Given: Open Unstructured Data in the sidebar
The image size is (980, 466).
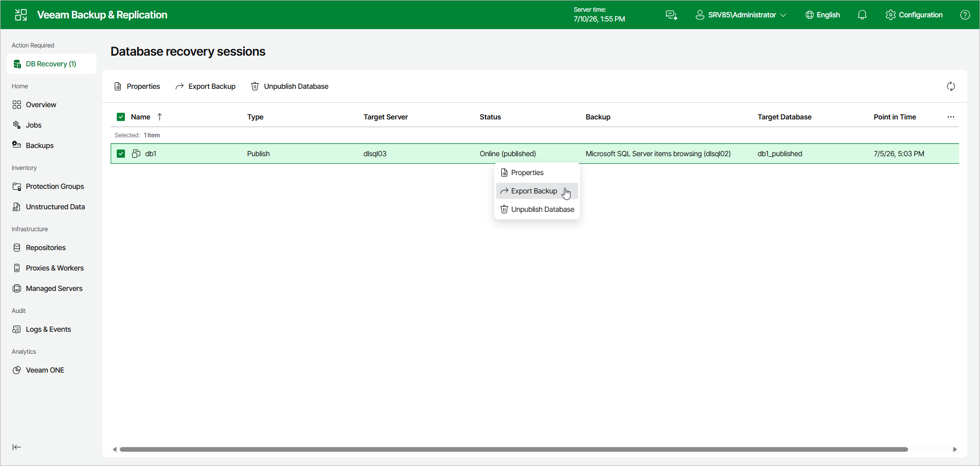Looking at the screenshot, I should point(51,207).
